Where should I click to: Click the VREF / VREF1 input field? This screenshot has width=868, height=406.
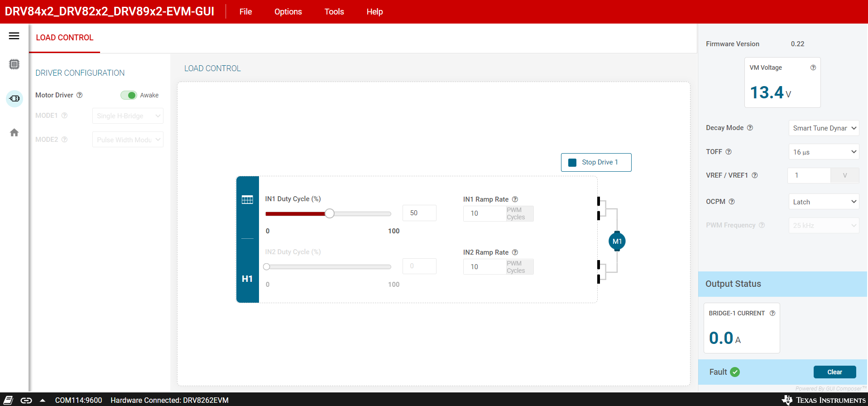click(809, 175)
